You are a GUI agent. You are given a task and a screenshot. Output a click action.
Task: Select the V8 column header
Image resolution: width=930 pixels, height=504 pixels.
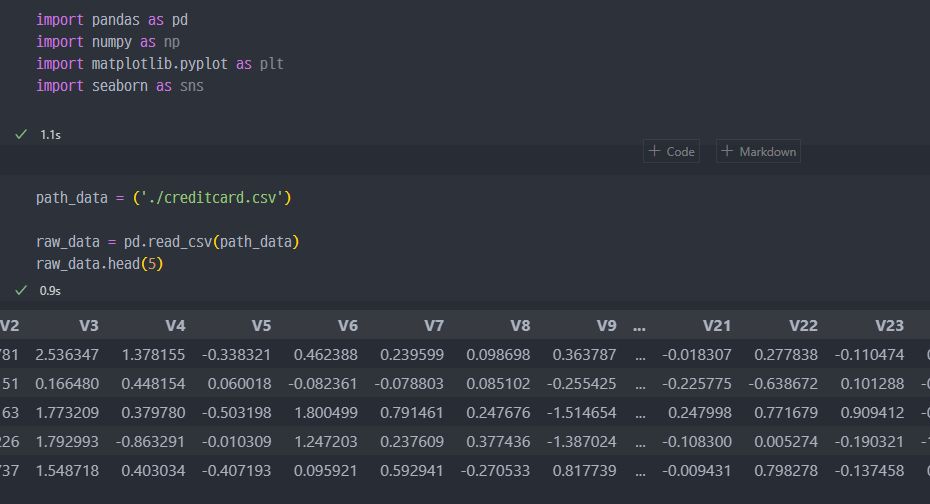[x=520, y=325]
